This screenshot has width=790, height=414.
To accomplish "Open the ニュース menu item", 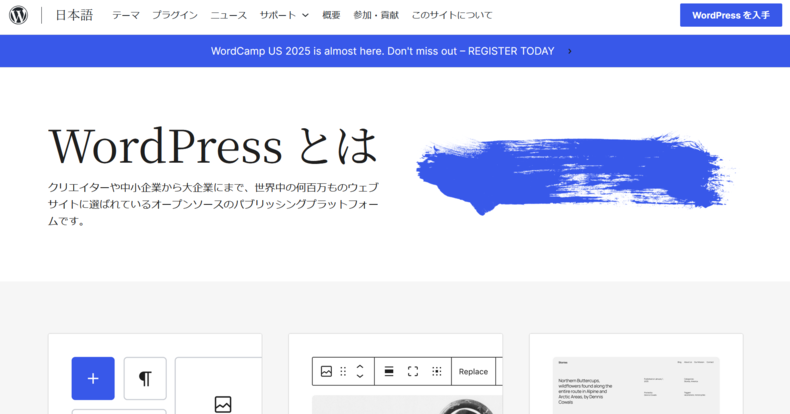I will point(229,15).
